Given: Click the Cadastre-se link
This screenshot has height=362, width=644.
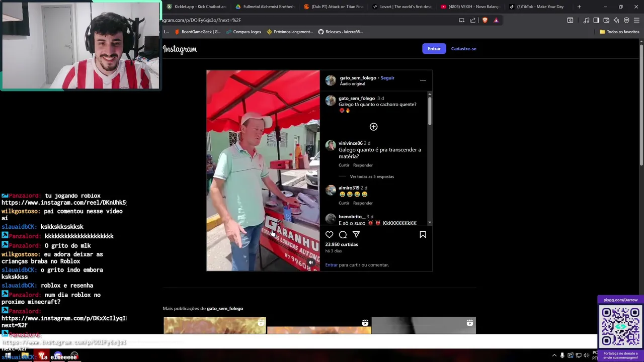Looking at the screenshot, I should [463, 49].
